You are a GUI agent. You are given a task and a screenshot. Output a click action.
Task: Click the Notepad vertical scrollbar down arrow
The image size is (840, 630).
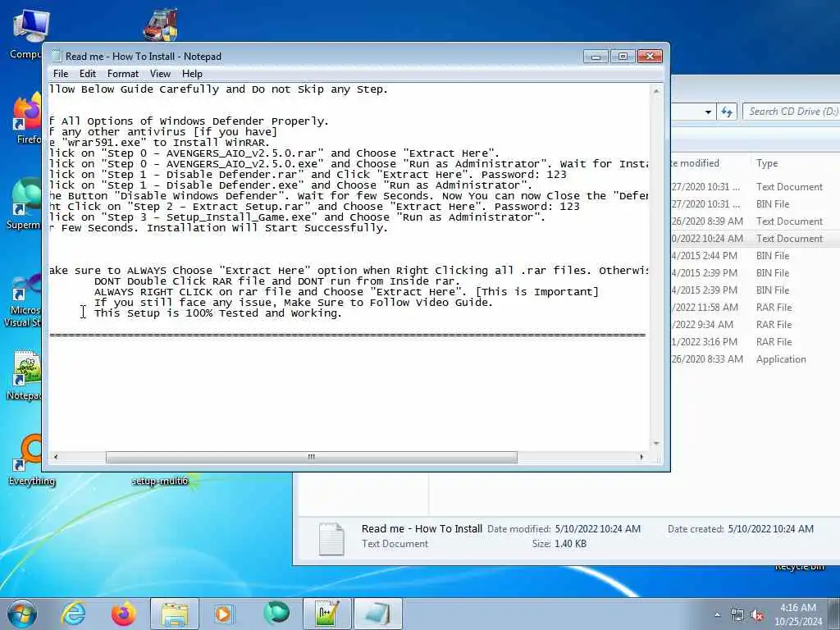[656, 444]
